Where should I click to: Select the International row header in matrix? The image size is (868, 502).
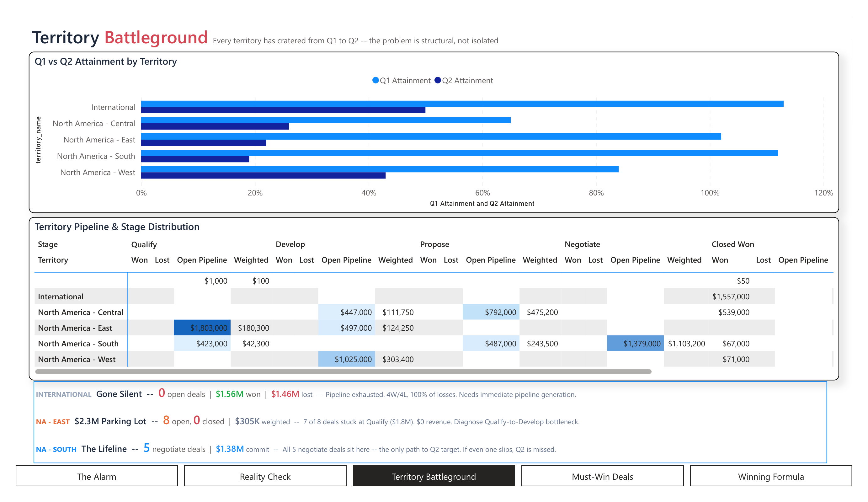tap(61, 296)
